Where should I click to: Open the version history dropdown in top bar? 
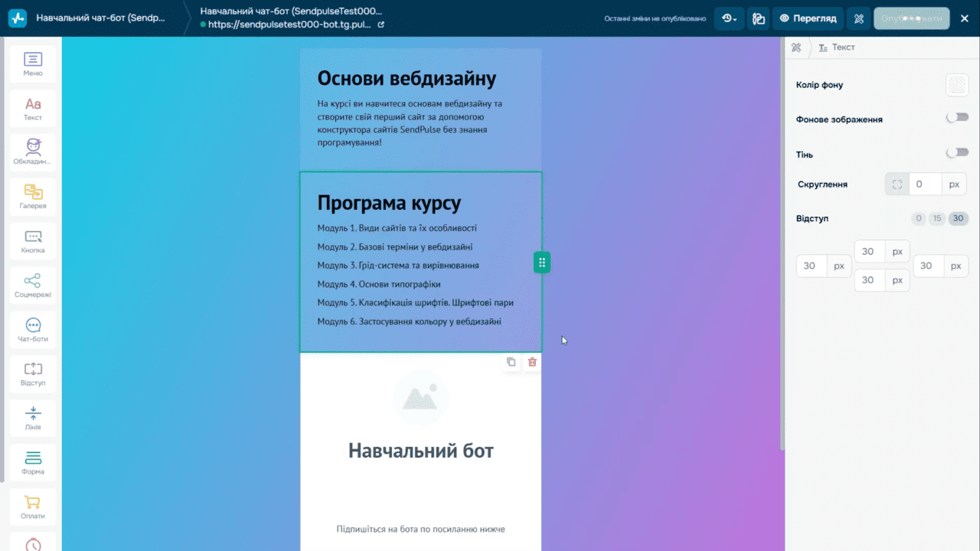click(x=728, y=18)
